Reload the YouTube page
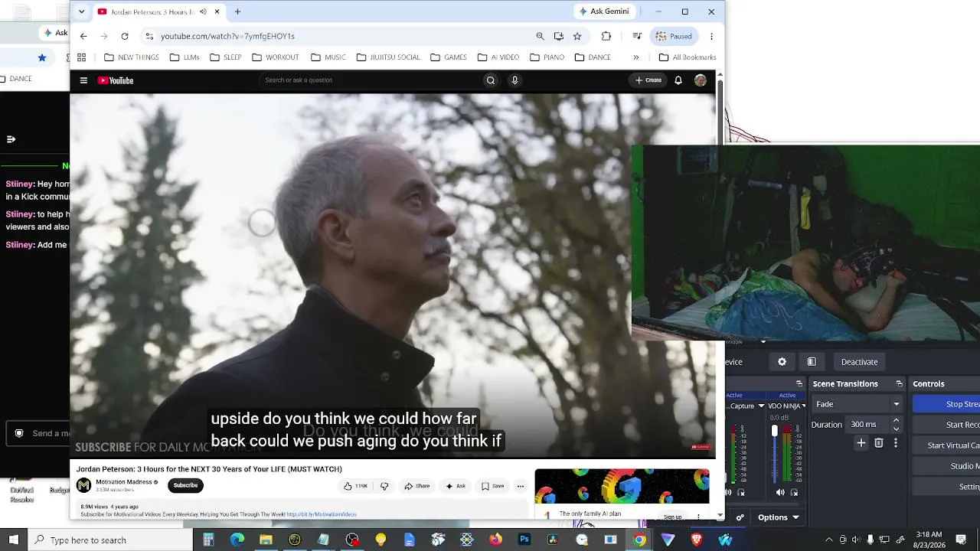The image size is (980, 551). (x=125, y=36)
